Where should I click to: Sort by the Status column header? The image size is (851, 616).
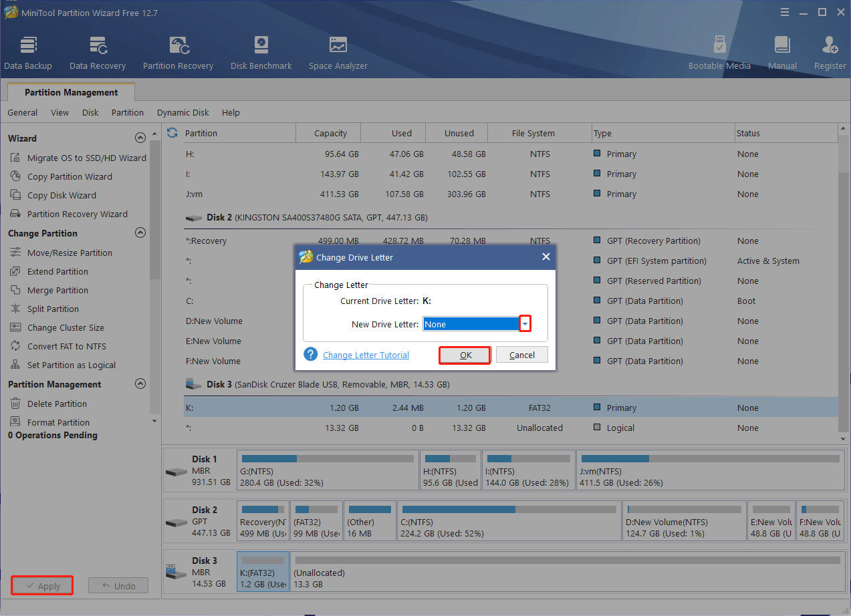click(x=786, y=133)
